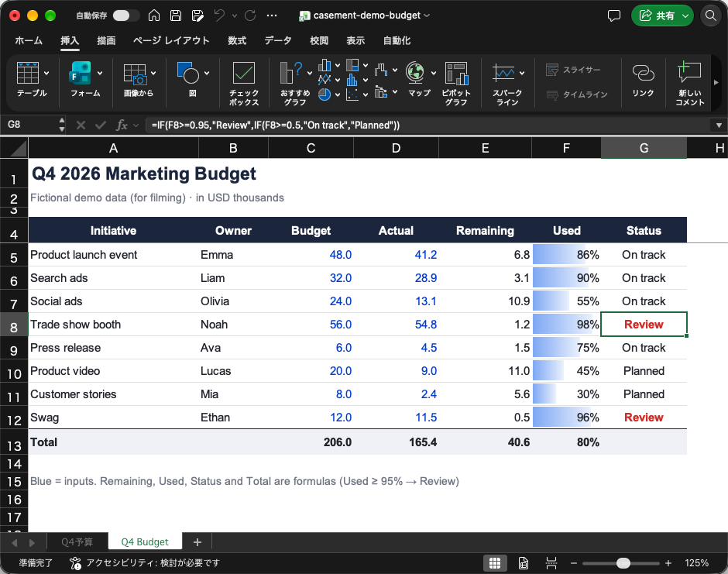
Task: Switch to Page Break Preview icon
Action: pyautogui.click(x=551, y=563)
